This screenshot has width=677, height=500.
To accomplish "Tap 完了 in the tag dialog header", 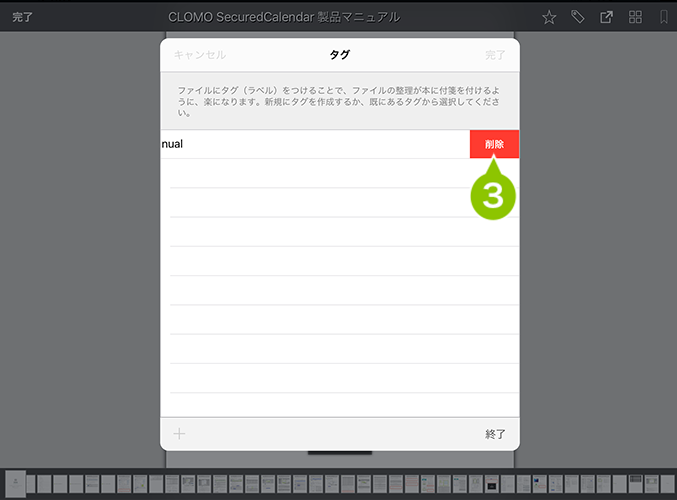I will coord(495,55).
